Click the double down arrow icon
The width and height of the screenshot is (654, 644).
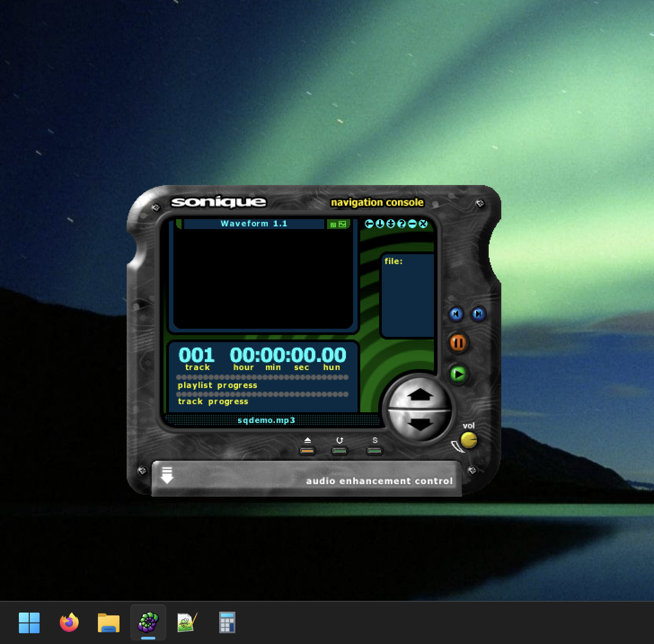pyautogui.click(x=391, y=224)
